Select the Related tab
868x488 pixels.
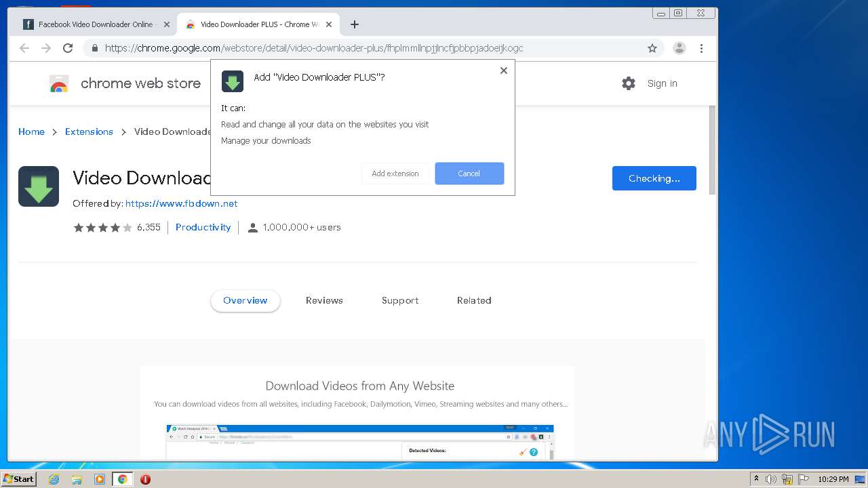(x=474, y=300)
